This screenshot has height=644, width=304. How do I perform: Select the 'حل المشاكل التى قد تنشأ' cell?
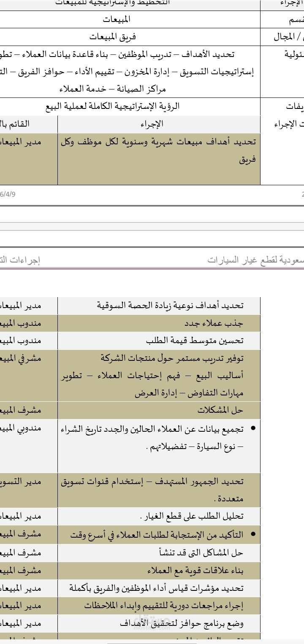(x=159, y=552)
